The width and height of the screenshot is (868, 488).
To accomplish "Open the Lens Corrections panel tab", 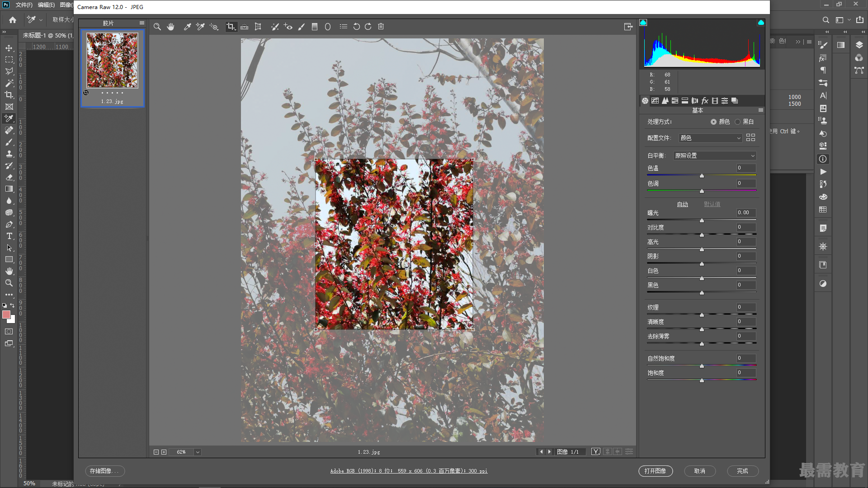I will pos(695,101).
